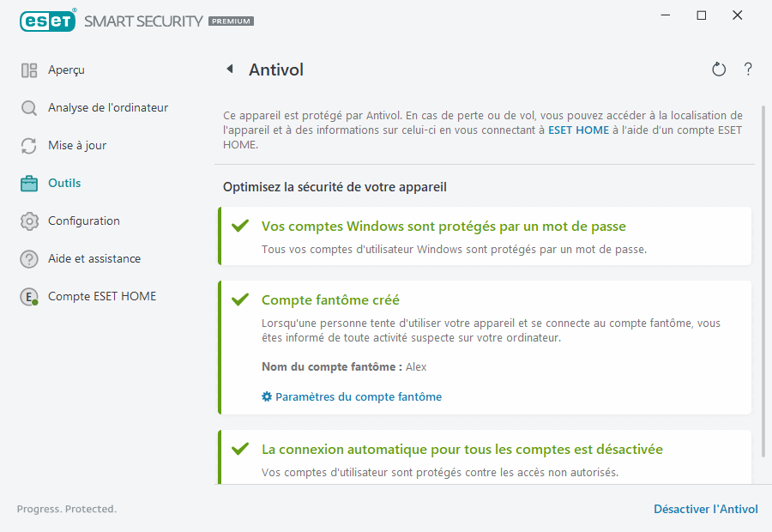Go back using the arrow next to Antivol
Screen dimensions: 772x532
[x=228, y=70]
